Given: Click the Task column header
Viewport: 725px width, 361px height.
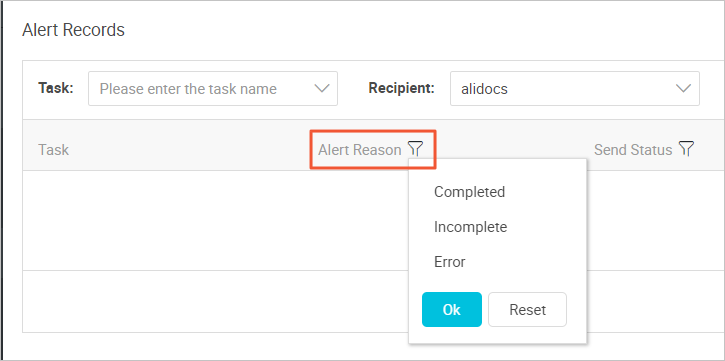Looking at the screenshot, I should [54, 150].
